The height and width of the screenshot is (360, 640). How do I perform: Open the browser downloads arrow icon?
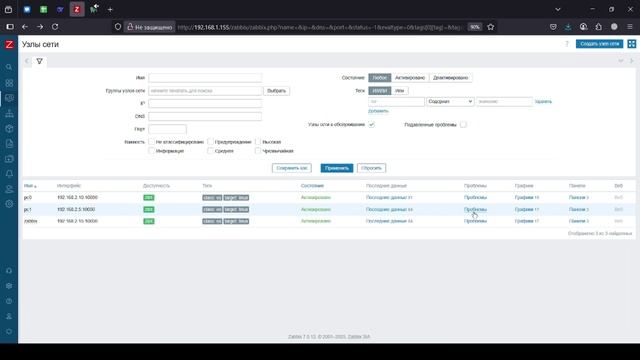[x=568, y=27]
